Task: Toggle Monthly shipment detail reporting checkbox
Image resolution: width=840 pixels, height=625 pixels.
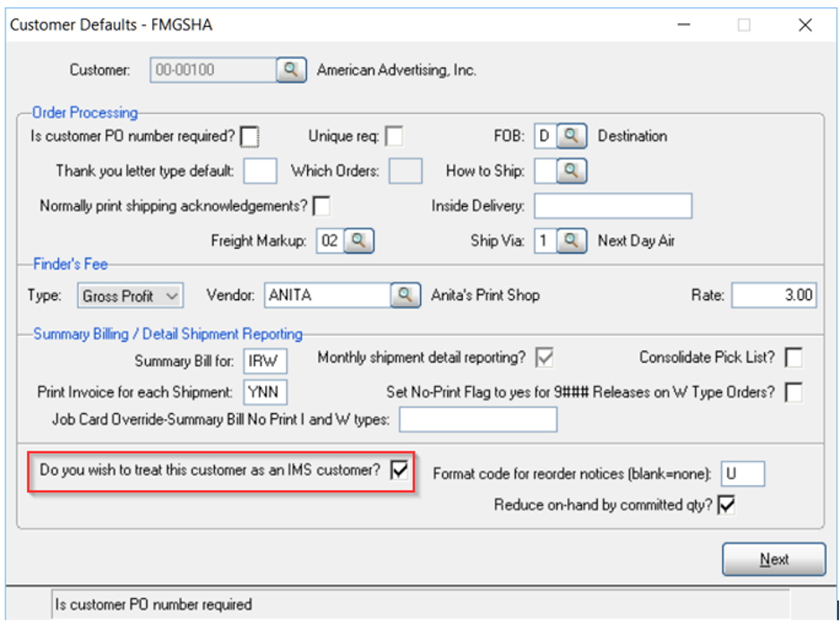Action: click(x=544, y=358)
